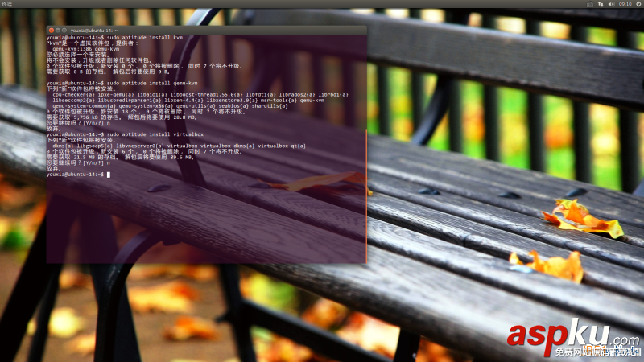Click the terminal's orange scrollbar
Screen dimensions: 644x362
tap(366, 195)
